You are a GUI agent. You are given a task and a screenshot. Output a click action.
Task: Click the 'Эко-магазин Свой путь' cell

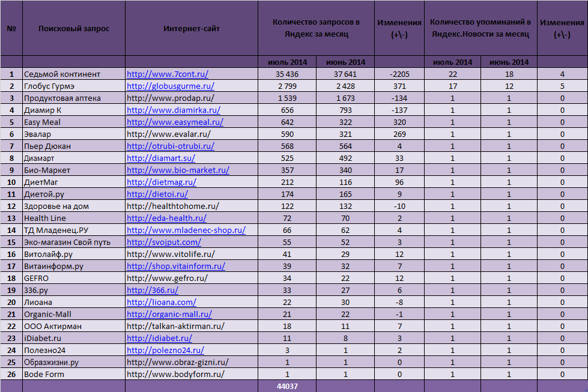(x=74, y=242)
